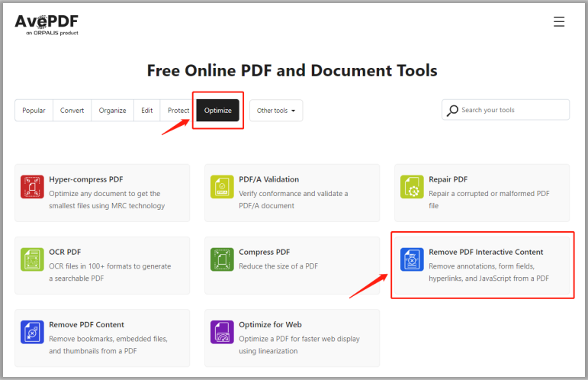This screenshot has width=588, height=380.
Task: Open the Repair PDF title link
Action: [448, 179]
